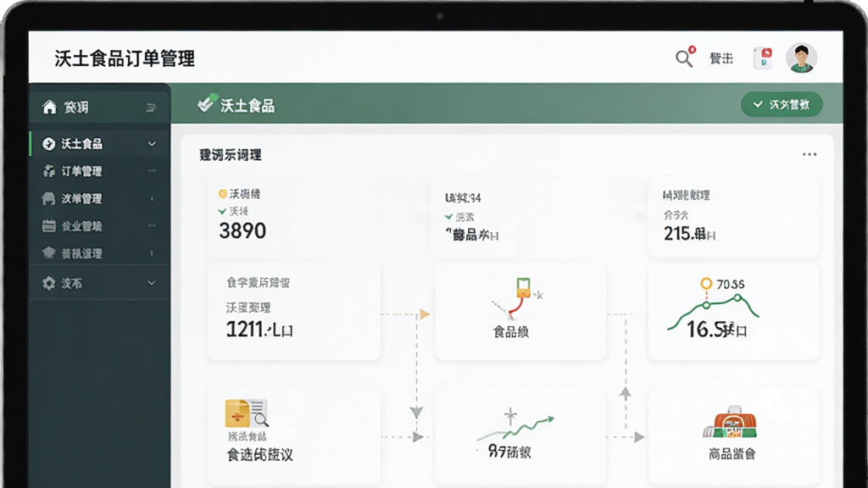Click the yellow dot at top of 3890 card

pos(223,194)
